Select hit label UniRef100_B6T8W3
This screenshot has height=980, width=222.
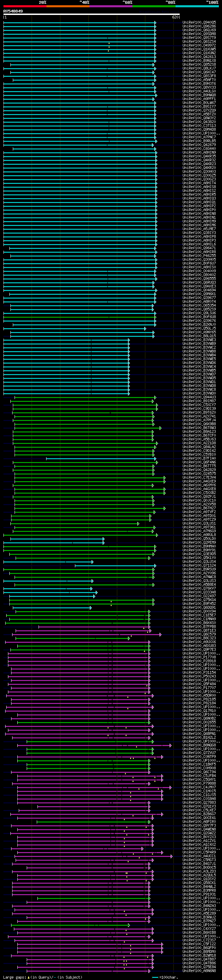pyautogui.click(x=199, y=428)
